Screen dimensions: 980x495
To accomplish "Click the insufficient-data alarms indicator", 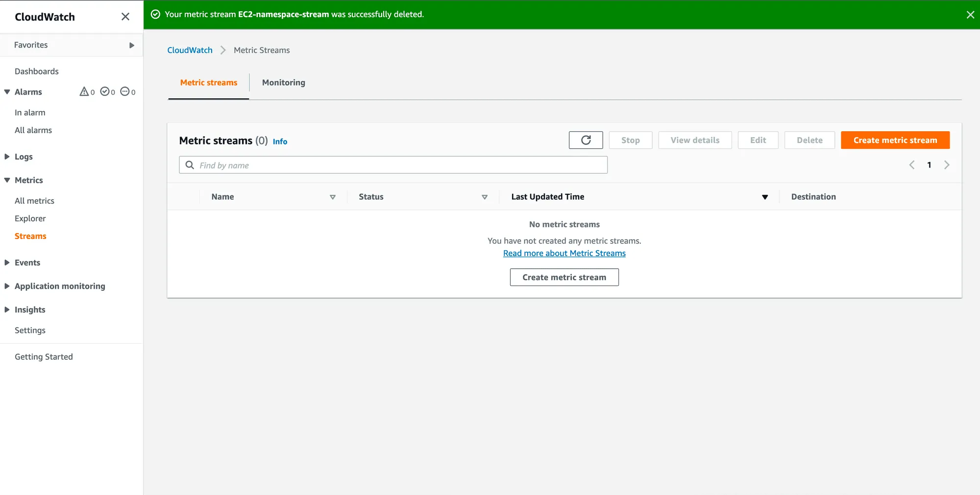I will 125,92.
